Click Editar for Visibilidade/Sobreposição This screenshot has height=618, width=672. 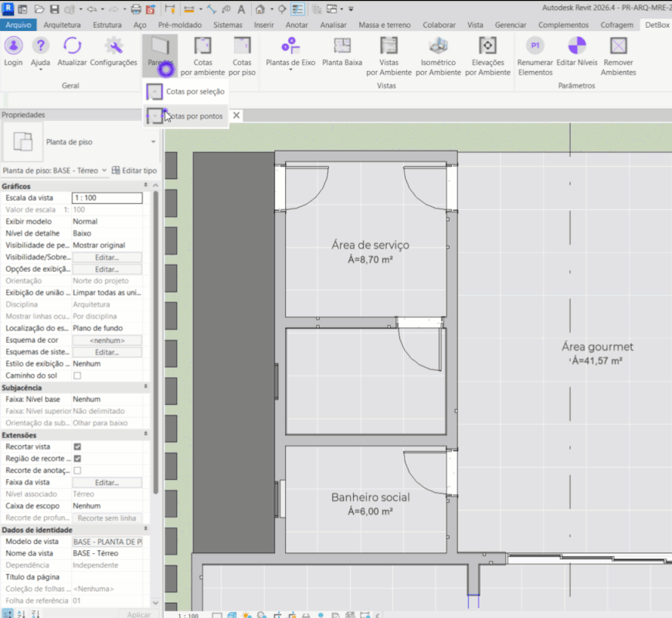pos(107,257)
